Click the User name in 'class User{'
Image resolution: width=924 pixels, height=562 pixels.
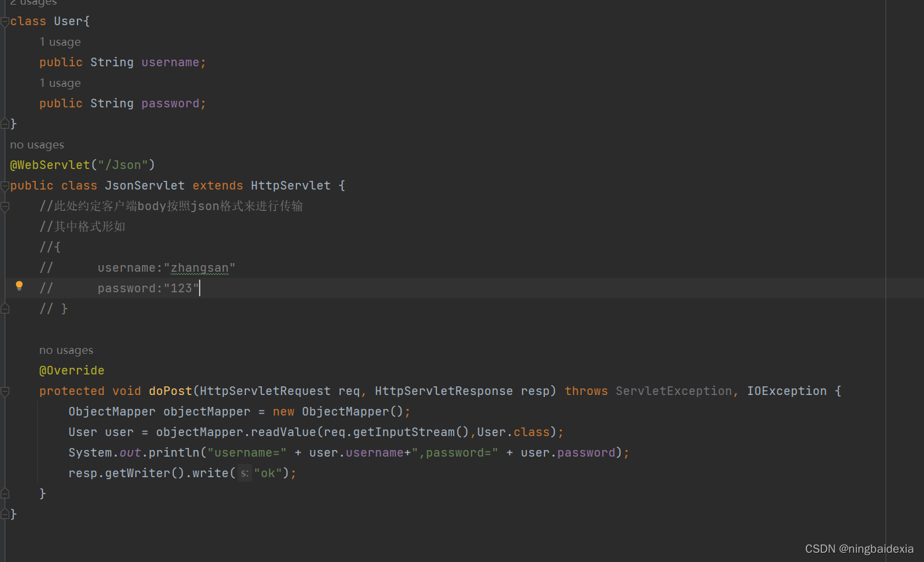(x=68, y=21)
